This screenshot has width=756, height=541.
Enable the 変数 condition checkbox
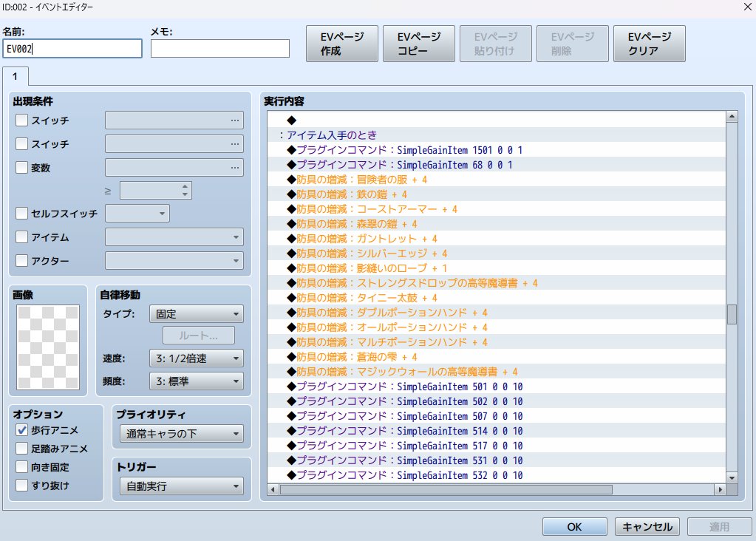21,167
